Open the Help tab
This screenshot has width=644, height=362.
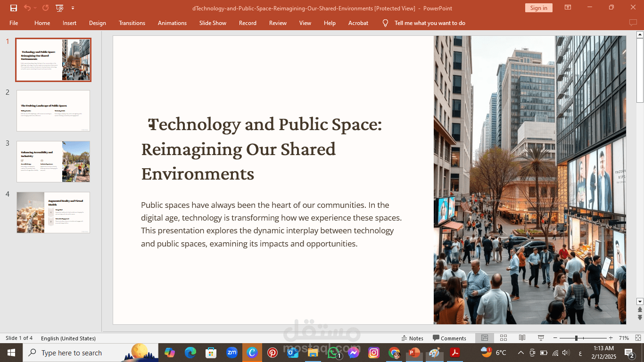[330, 23]
